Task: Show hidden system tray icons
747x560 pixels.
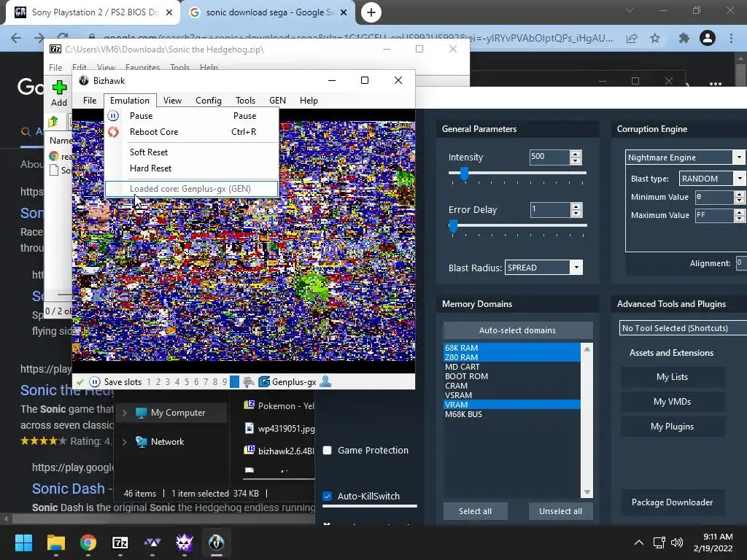Action: coord(639,542)
